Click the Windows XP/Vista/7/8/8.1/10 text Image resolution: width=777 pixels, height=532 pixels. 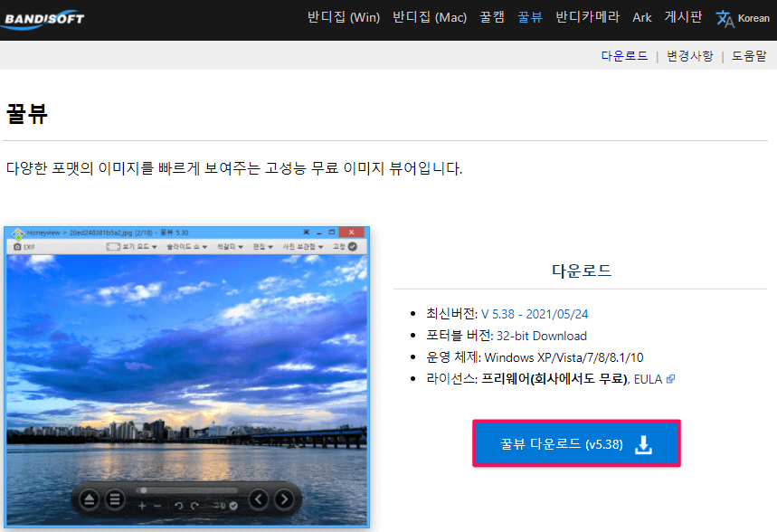(564, 357)
